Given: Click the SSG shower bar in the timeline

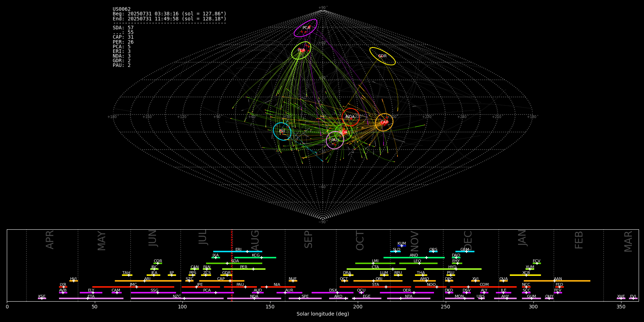Looking at the screenshot, I should pyautogui.click(x=153, y=293).
